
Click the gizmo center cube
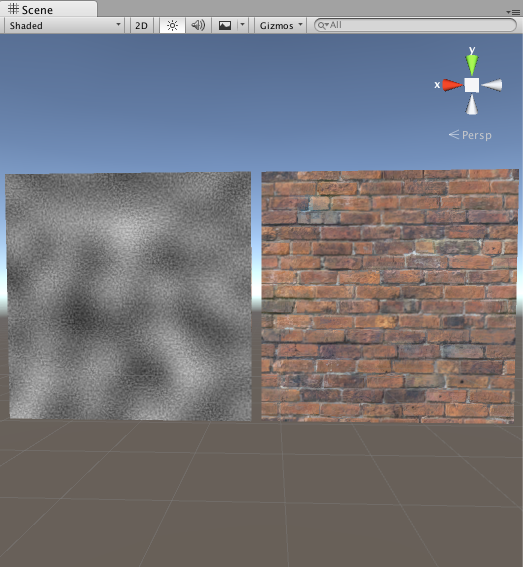[472, 85]
